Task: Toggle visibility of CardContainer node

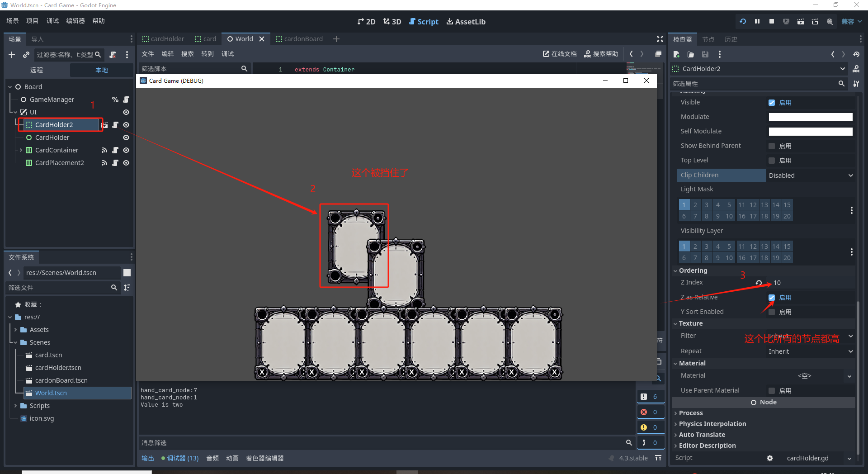Action: (x=126, y=150)
